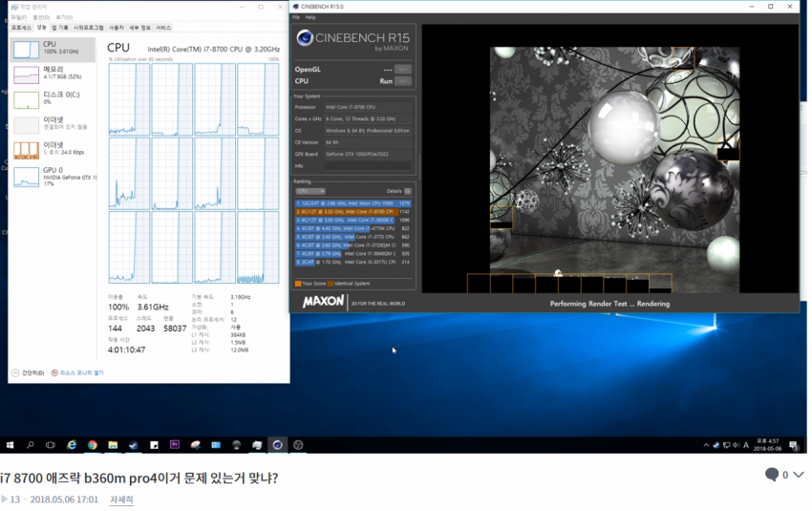Viewport: 812px width, 511px height.
Task: Select Core i7-3840QM ranking row
Action: (x=353, y=254)
